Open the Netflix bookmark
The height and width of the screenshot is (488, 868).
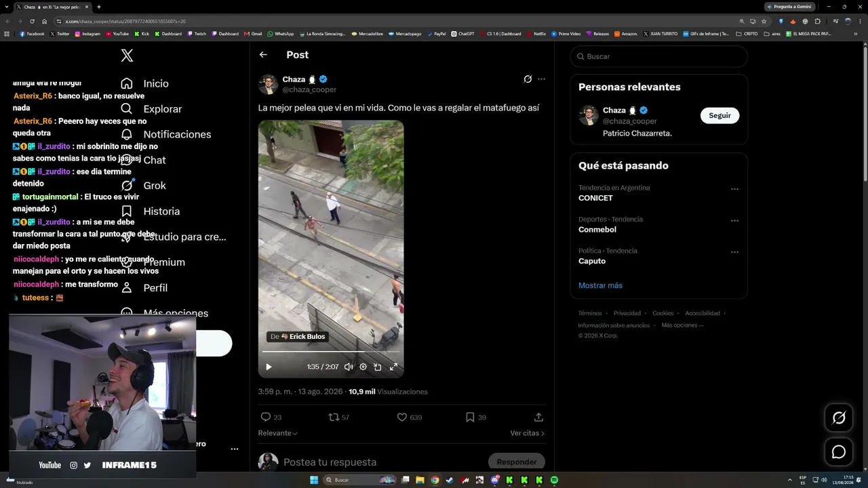point(536,34)
